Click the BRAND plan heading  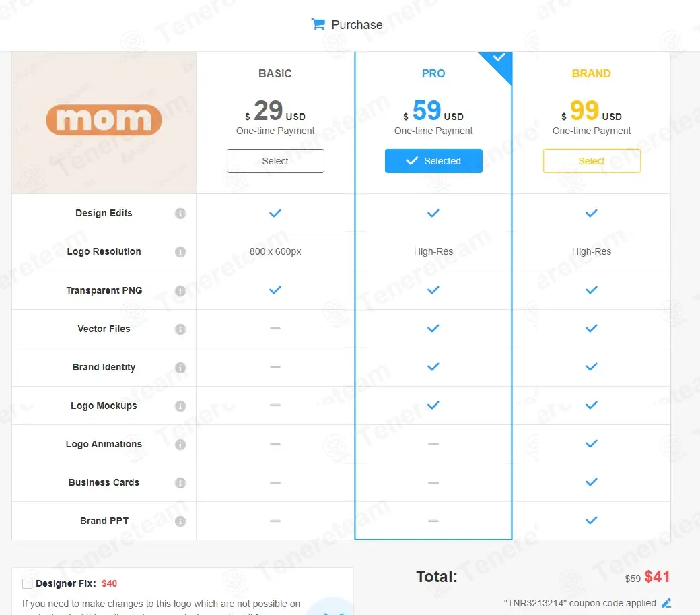592,73
